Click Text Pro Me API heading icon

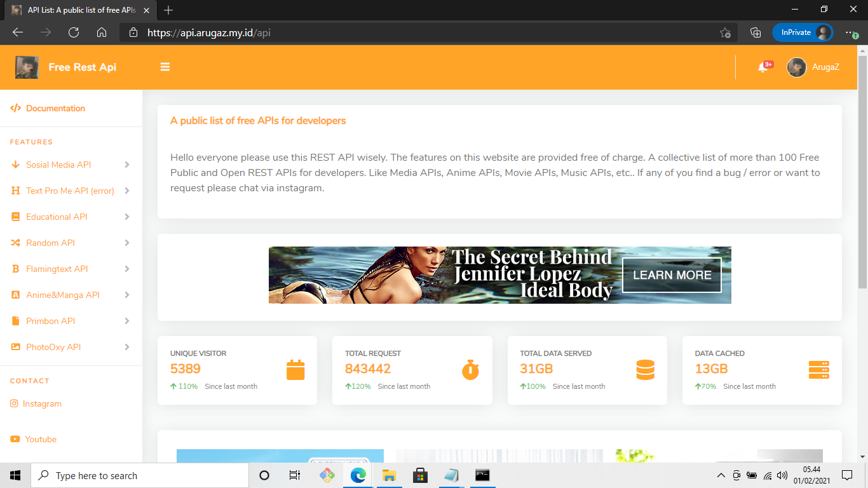coord(16,191)
